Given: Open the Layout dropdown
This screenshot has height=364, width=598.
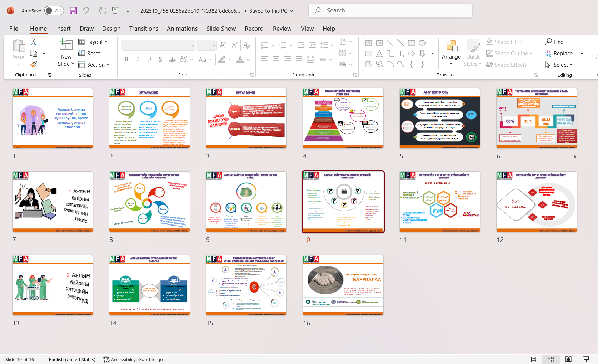Looking at the screenshot, I should [93, 42].
